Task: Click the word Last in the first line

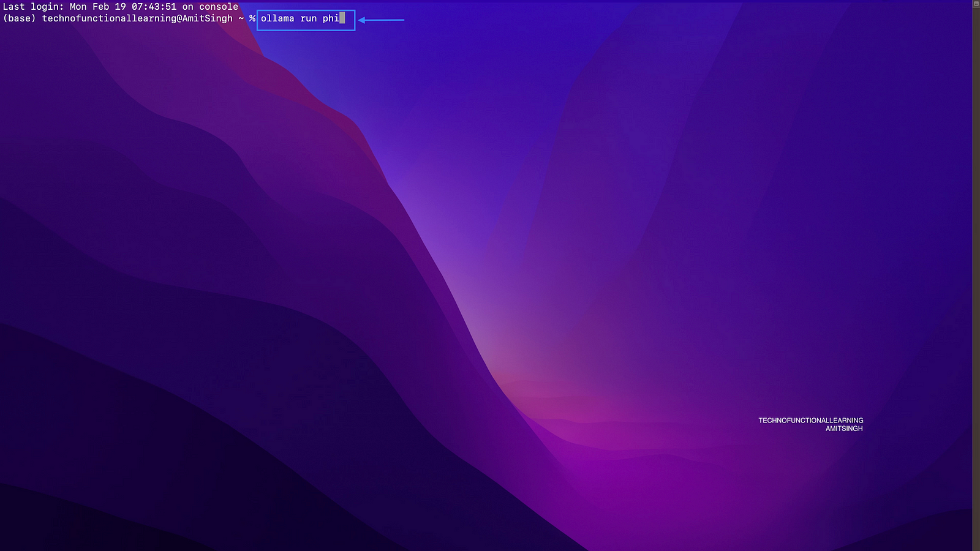Action: [x=13, y=7]
